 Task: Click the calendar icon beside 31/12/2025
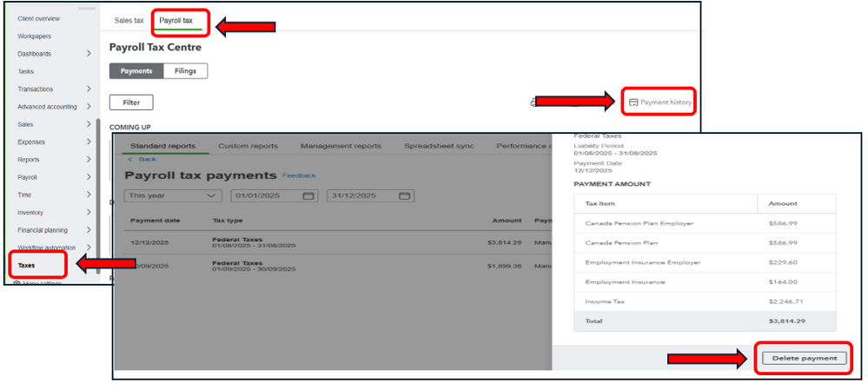point(405,195)
